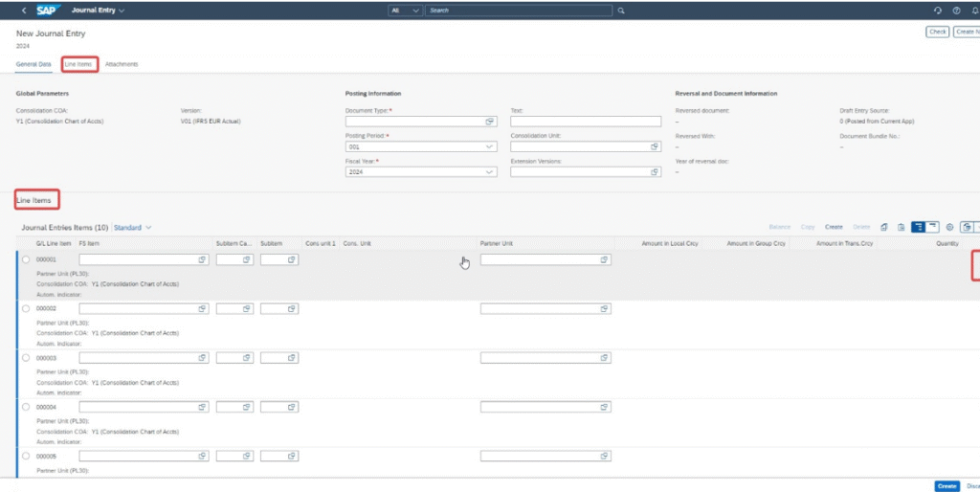This screenshot has width=980, height=492.
Task: Open the help question mark icon
Action: click(956, 11)
